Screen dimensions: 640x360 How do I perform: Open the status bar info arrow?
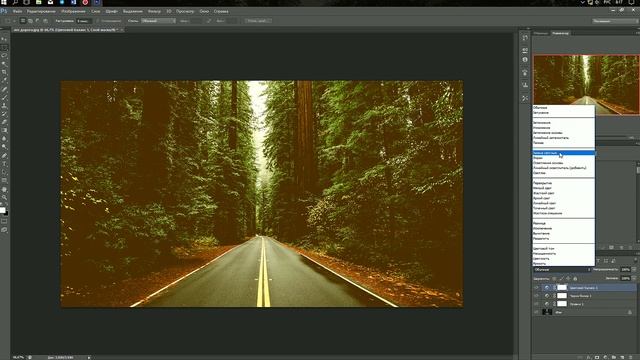(x=89, y=357)
